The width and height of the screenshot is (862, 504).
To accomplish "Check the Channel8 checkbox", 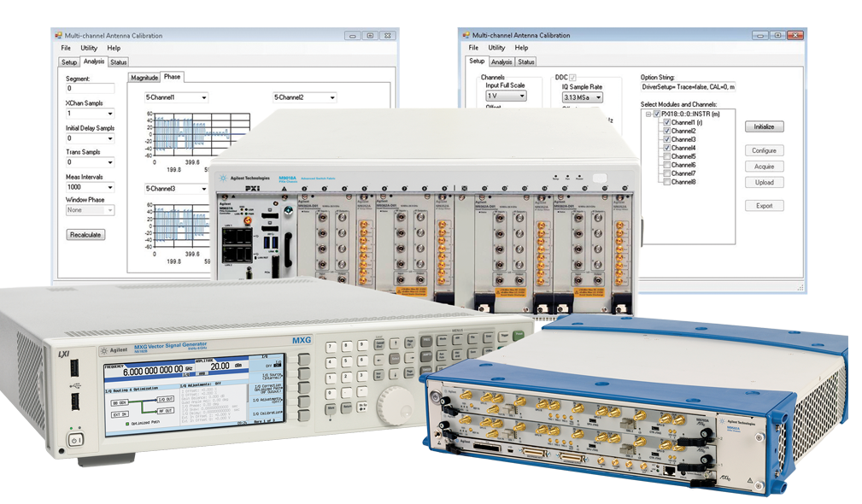I will (x=667, y=182).
